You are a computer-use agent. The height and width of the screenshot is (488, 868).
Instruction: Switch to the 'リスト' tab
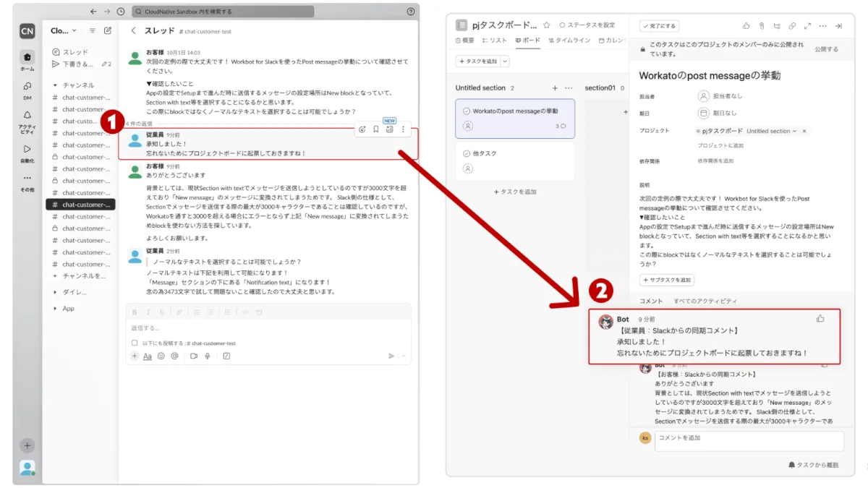coord(494,40)
